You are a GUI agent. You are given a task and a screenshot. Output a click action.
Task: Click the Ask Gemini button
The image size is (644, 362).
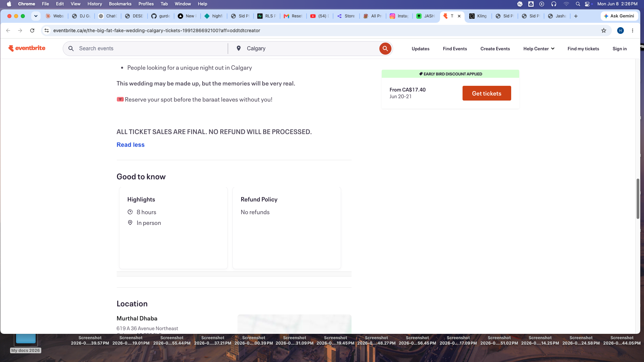pos(619,16)
